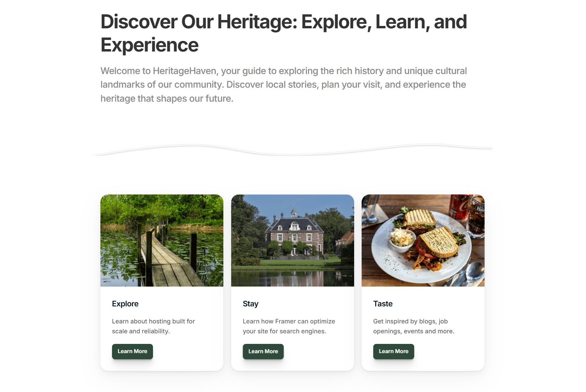Click Learn More button in Stay card
586x392 pixels.
[x=263, y=351]
